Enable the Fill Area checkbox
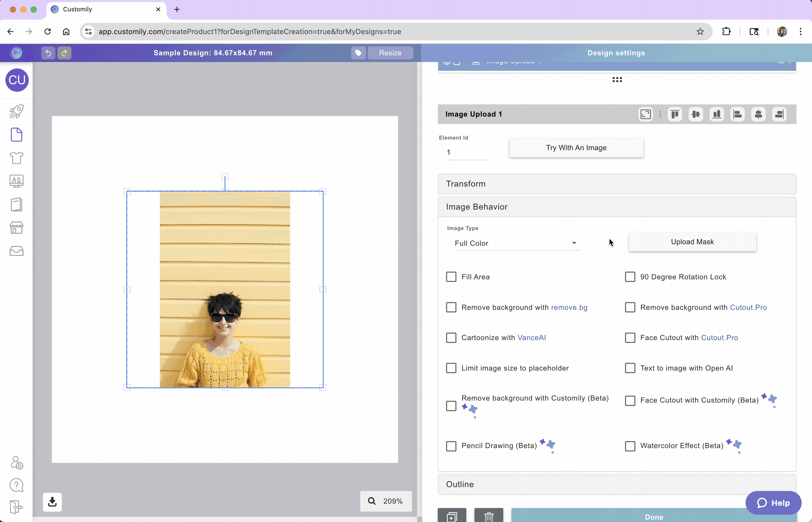 (451, 277)
